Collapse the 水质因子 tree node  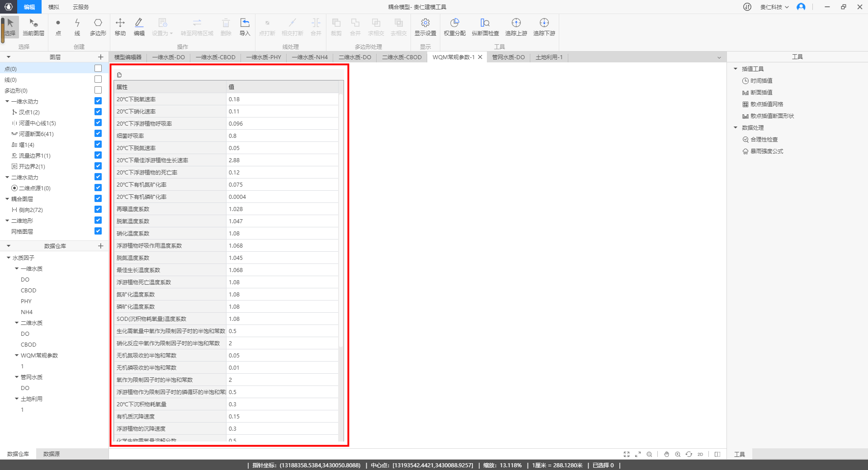coord(9,258)
